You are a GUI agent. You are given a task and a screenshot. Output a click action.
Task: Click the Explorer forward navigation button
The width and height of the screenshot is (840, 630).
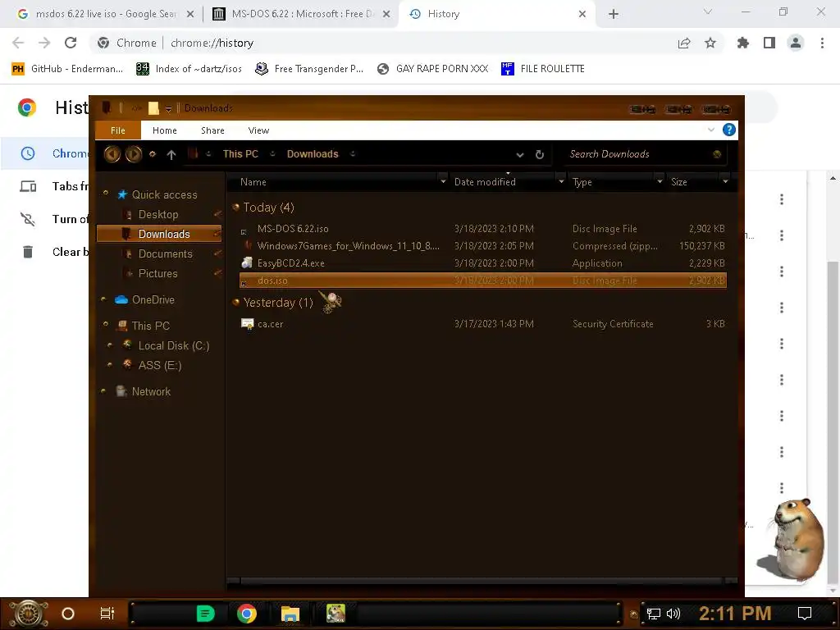pyautogui.click(x=134, y=154)
